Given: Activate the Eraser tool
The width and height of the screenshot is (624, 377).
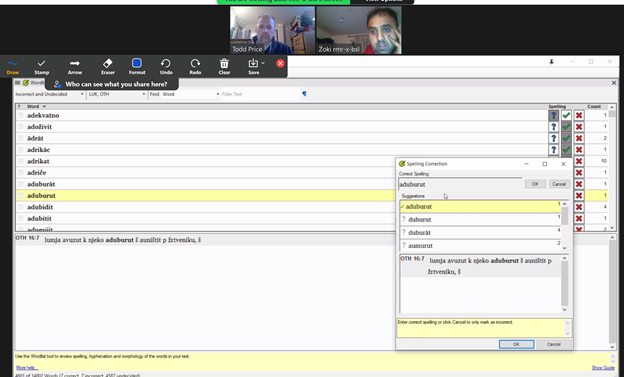Looking at the screenshot, I should point(107,66).
